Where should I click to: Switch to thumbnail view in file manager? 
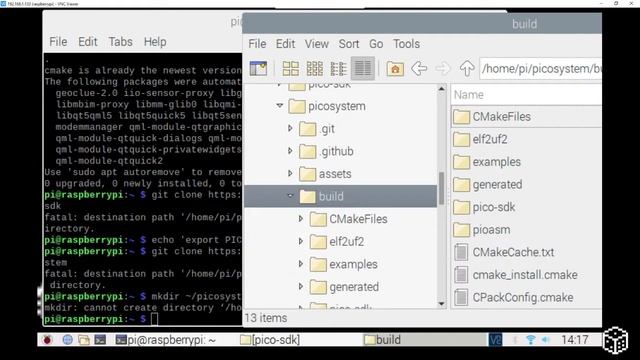coord(315,69)
